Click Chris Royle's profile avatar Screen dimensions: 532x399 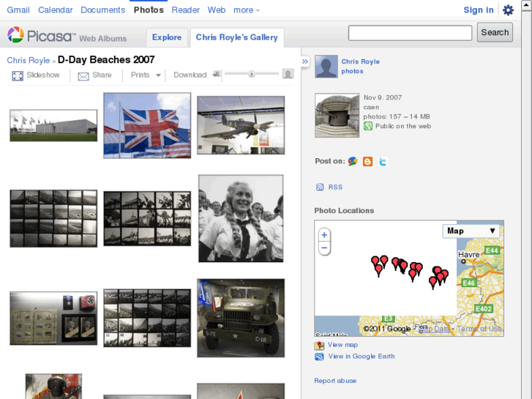point(326,66)
